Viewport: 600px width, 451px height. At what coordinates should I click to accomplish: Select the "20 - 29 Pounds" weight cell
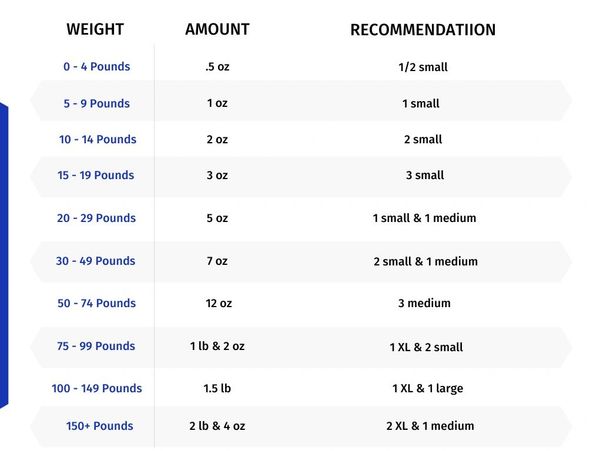tap(96, 218)
